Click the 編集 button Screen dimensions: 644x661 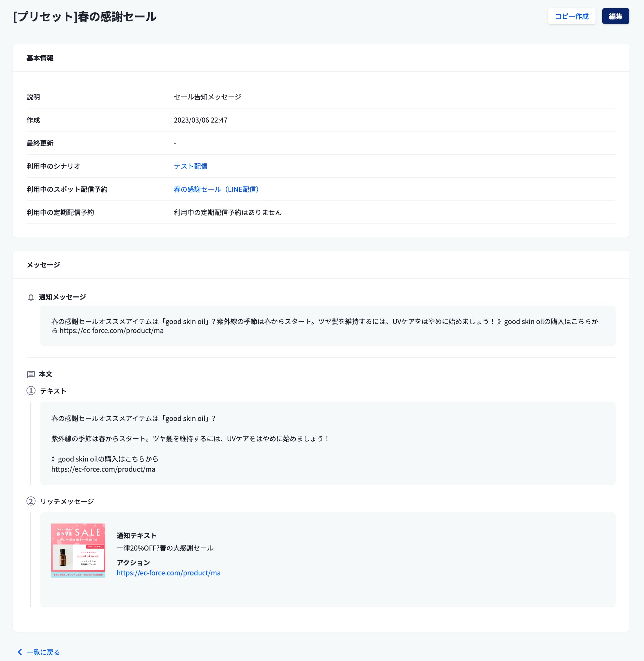click(615, 16)
